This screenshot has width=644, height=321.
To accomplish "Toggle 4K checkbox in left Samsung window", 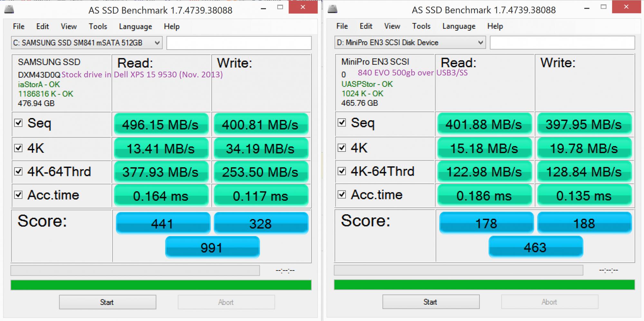I will pyautogui.click(x=18, y=148).
